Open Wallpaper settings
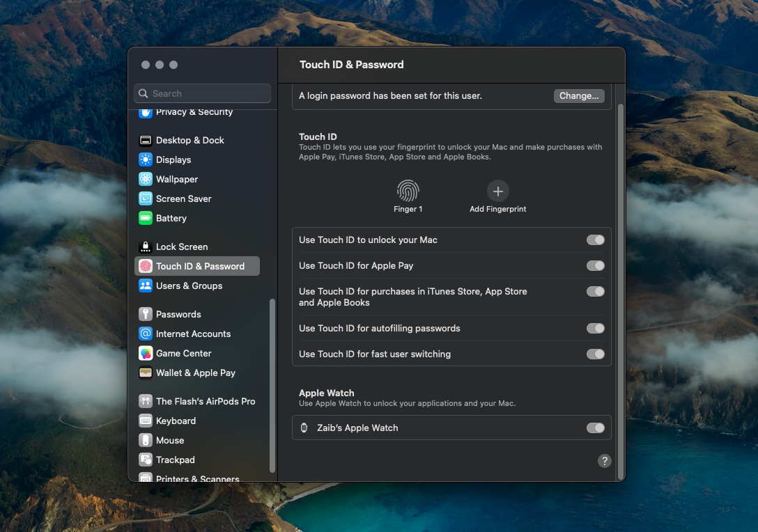The image size is (758, 532). tap(196, 179)
